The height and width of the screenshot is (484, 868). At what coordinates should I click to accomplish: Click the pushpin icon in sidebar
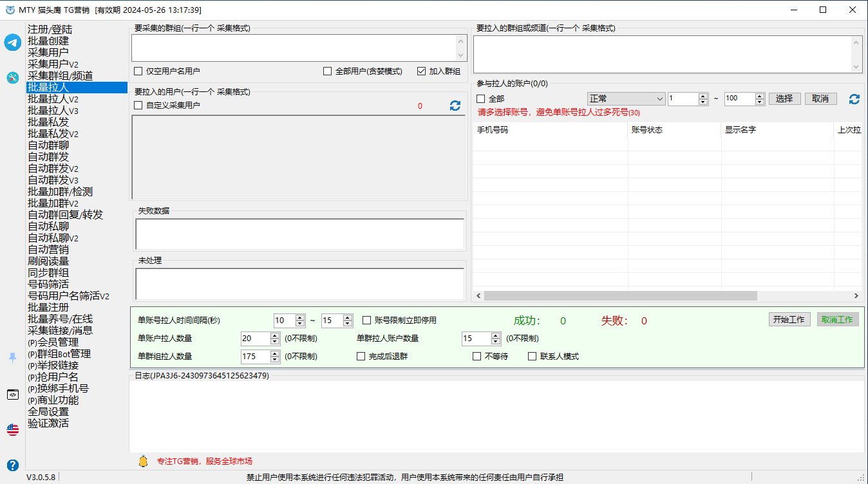pyautogui.click(x=13, y=358)
